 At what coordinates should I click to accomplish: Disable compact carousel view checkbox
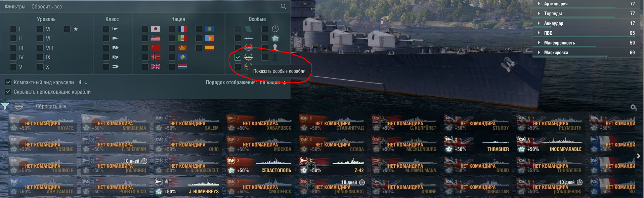(8, 82)
